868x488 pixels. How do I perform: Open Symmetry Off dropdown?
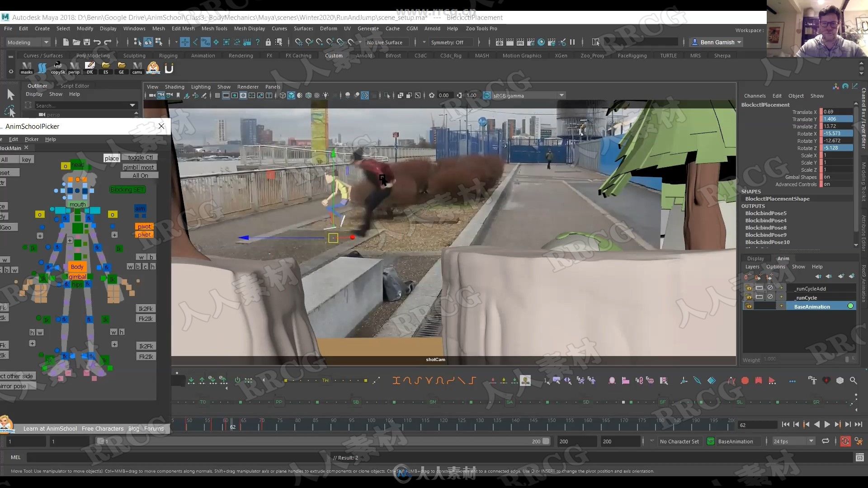tap(452, 42)
